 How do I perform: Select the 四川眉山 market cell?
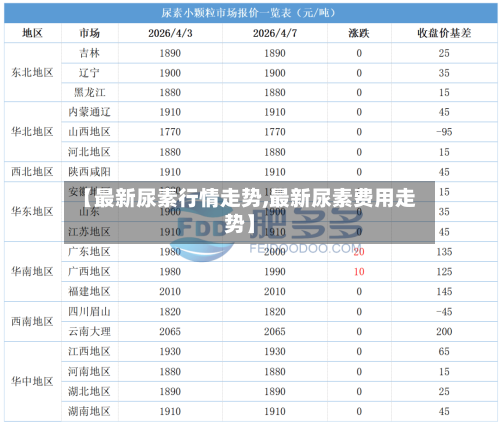[89, 312]
